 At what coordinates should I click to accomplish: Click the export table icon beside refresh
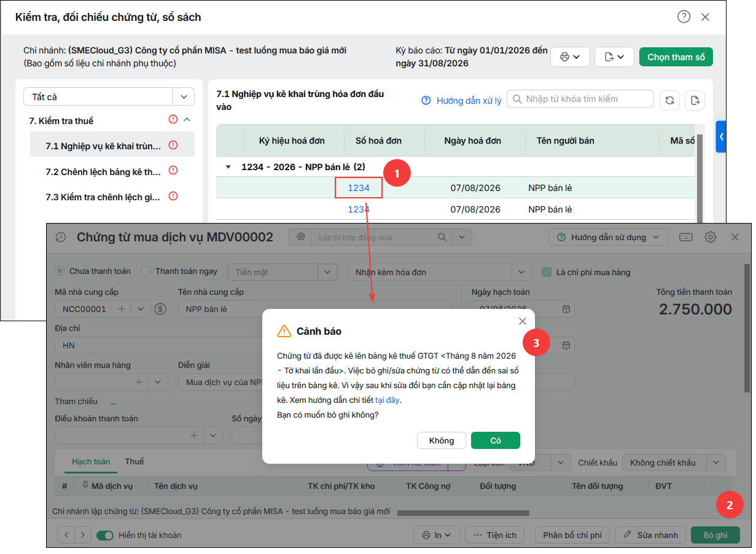click(695, 100)
